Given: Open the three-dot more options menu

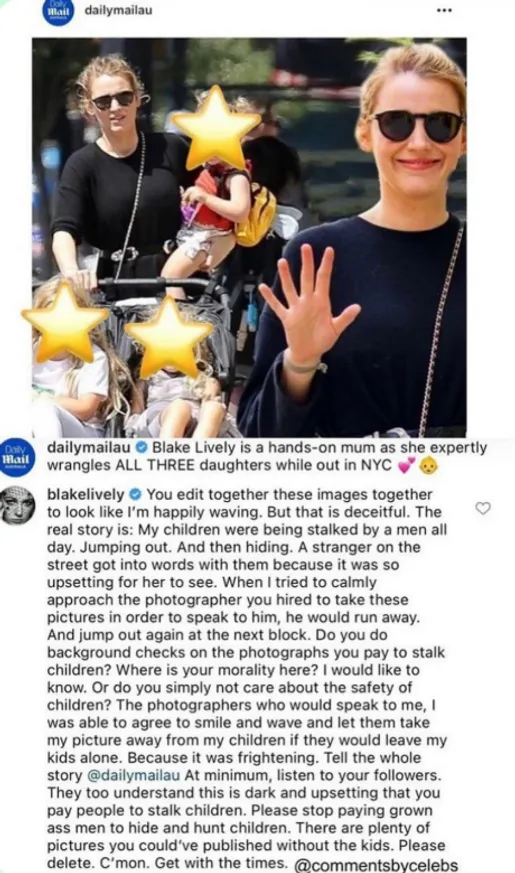Looking at the screenshot, I should (x=444, y=10).
